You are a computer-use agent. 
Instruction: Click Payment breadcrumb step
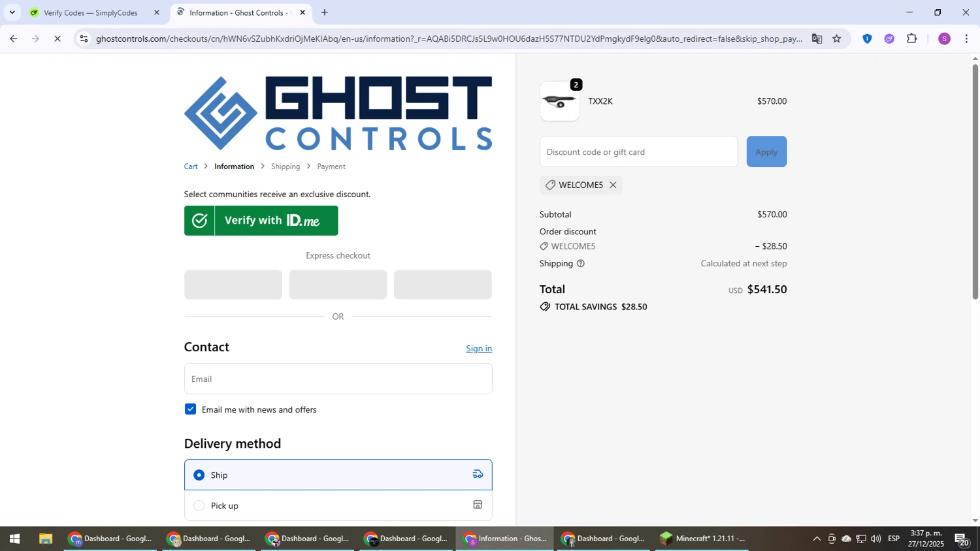(331, 166)
